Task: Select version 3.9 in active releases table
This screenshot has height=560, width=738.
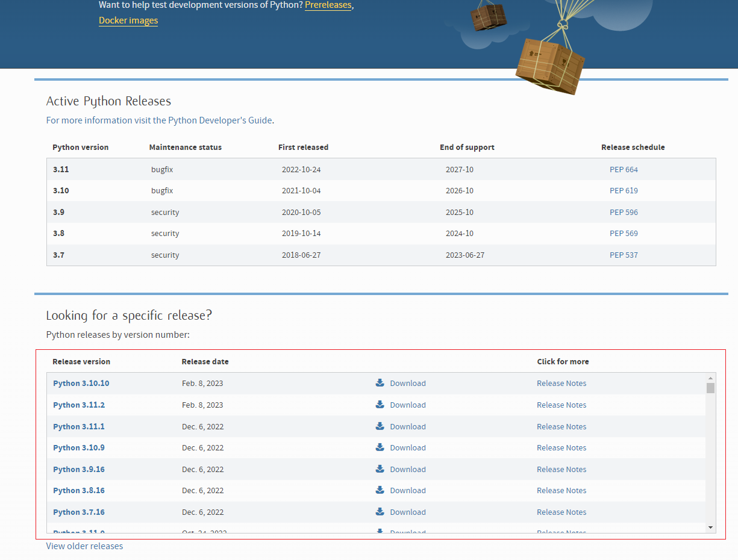Action: click(58, 213)
